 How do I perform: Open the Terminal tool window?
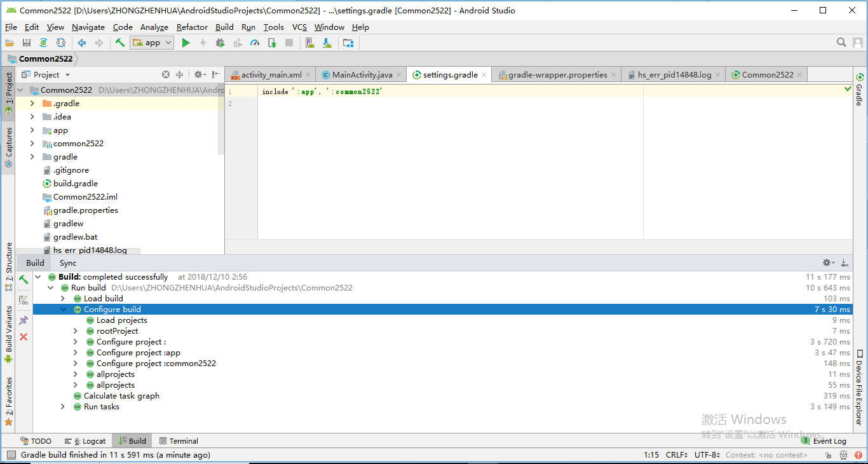point(179,441)
